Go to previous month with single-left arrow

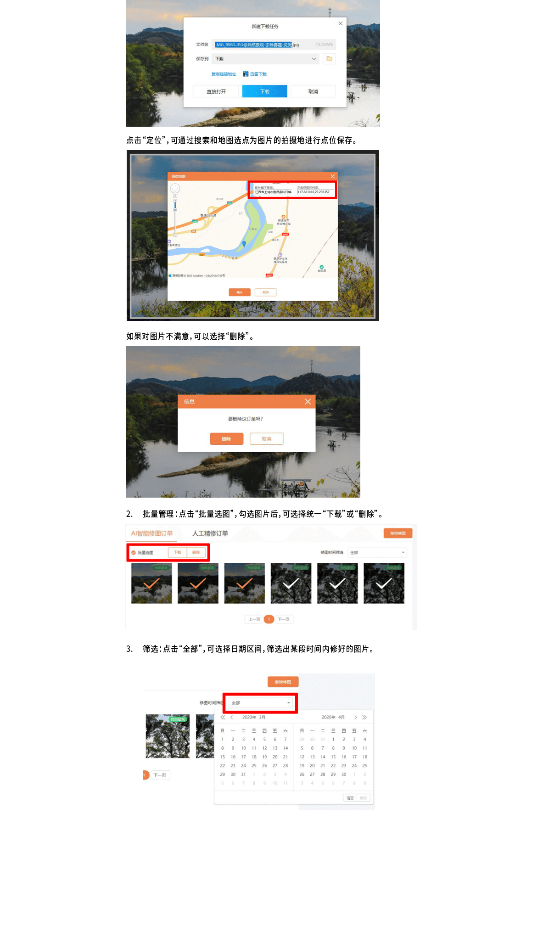pos(232,717)
